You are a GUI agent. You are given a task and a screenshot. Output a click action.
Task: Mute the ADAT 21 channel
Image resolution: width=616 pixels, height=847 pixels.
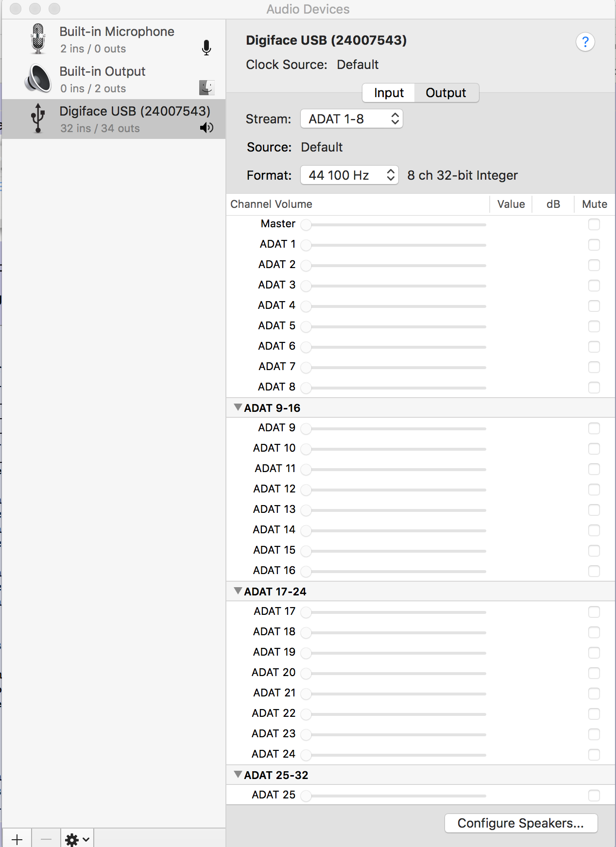594,694
